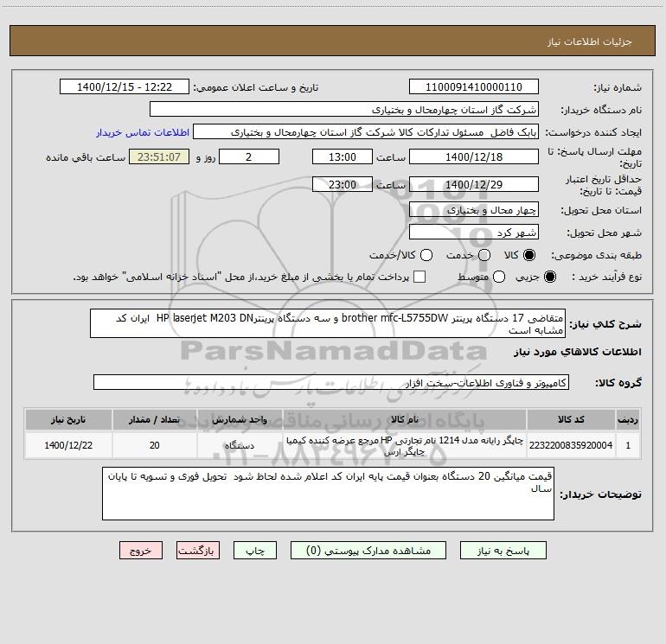Click price validity time 23:00
666x644 pixels.
(343, 184)
